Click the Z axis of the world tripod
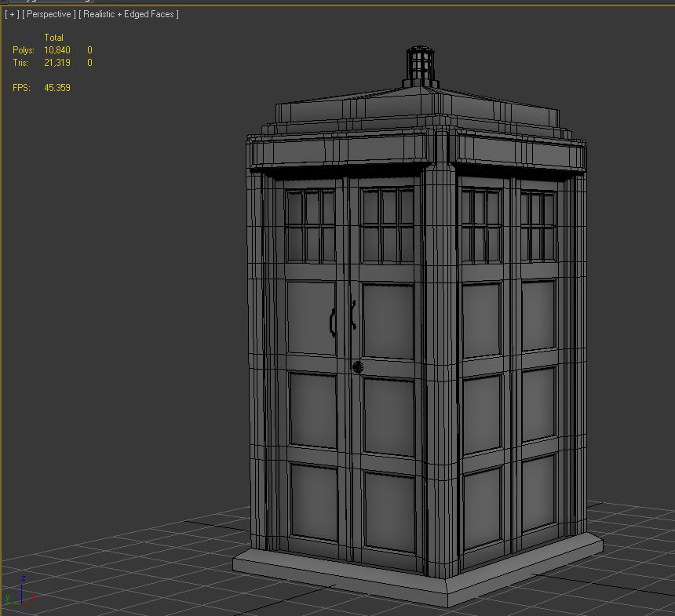The image size is (675, 616). pyautogui.click(x=22, y=593)
